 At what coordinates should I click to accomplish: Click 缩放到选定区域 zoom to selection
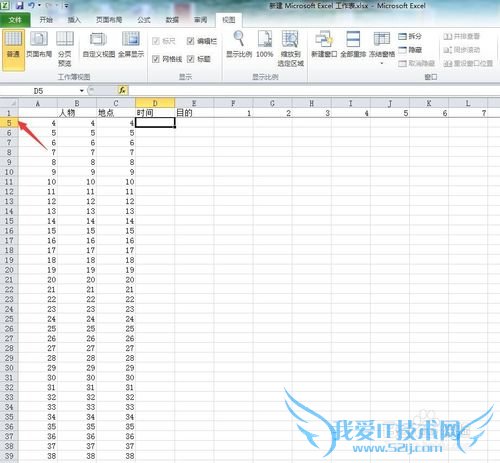coord(291,49)
